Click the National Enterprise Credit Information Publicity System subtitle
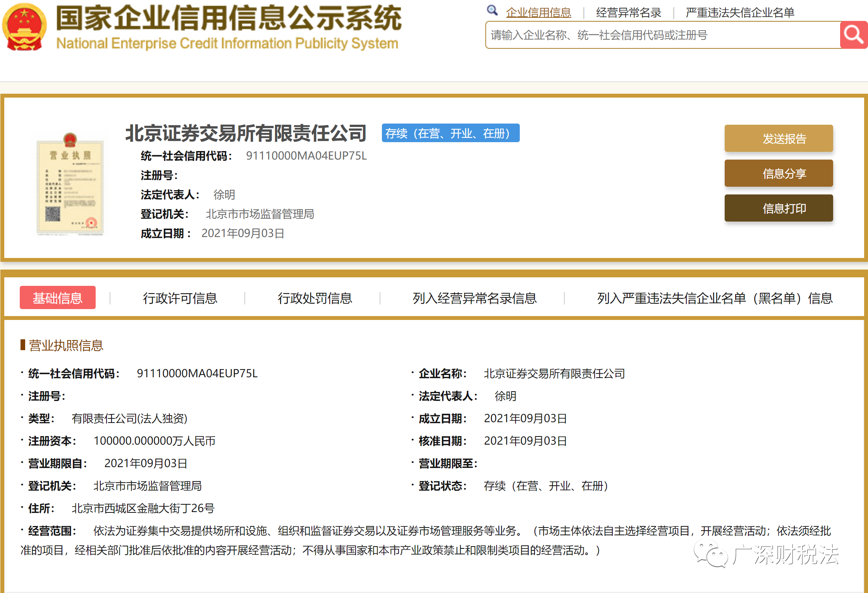 227,43
